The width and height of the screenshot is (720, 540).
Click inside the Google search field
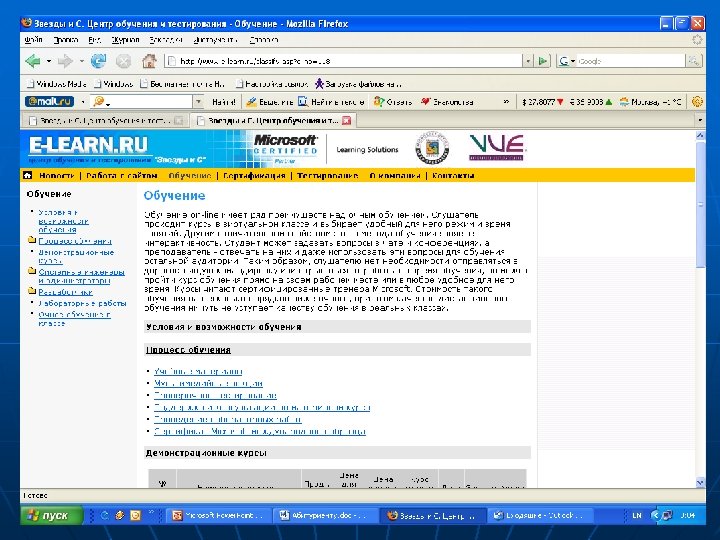[x=630, y=61]
